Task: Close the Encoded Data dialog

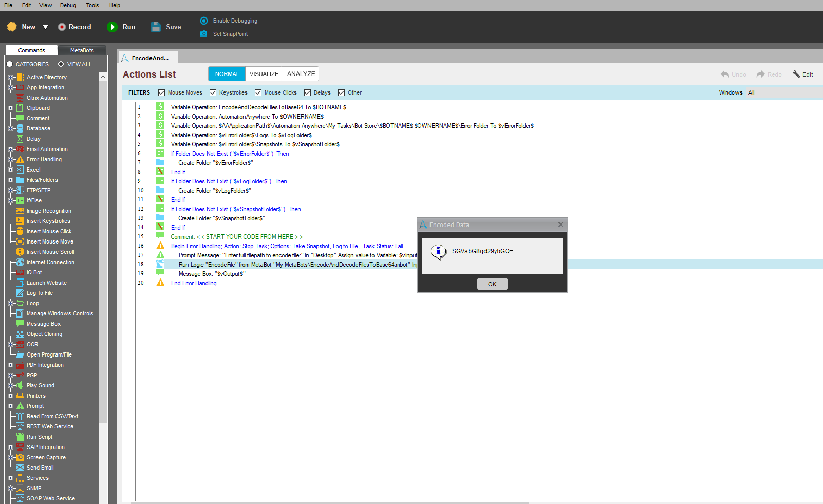Action: [560, 225]
